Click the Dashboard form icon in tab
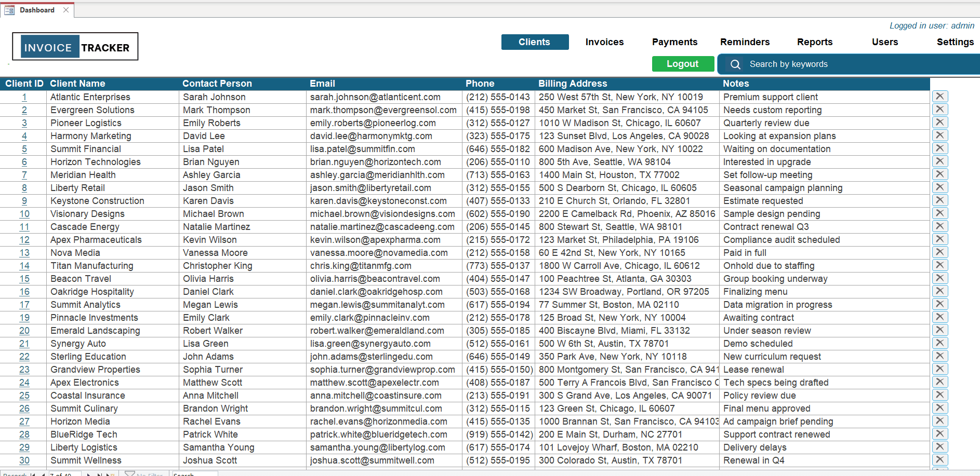The image size is (980, 476). 9,10
